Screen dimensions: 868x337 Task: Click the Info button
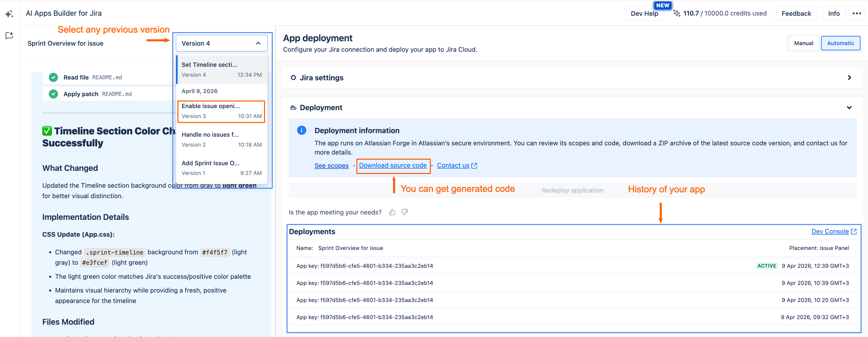(834, 14)
